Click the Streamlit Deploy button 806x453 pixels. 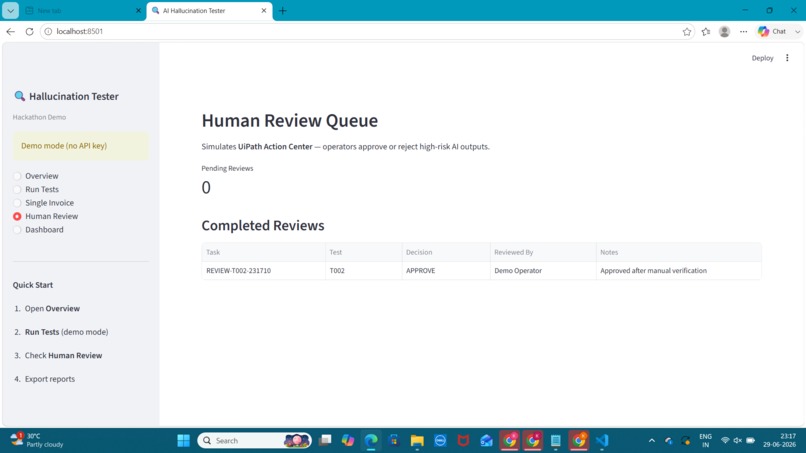[x=762, y=58]
